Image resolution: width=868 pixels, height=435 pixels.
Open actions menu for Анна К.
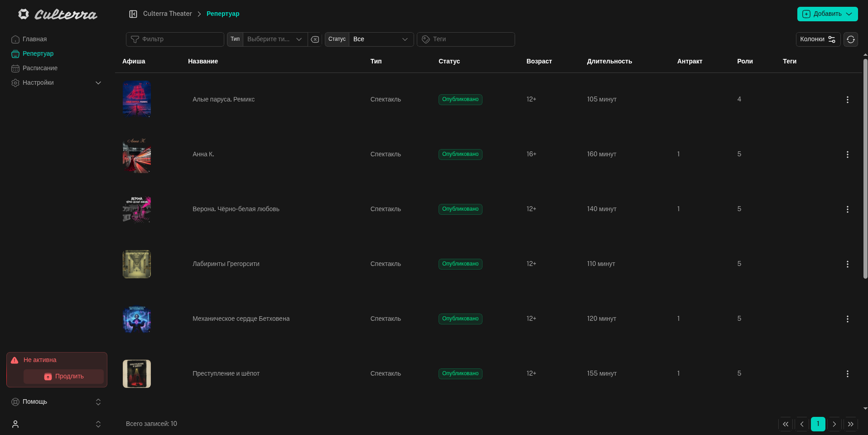pos(847,155)
